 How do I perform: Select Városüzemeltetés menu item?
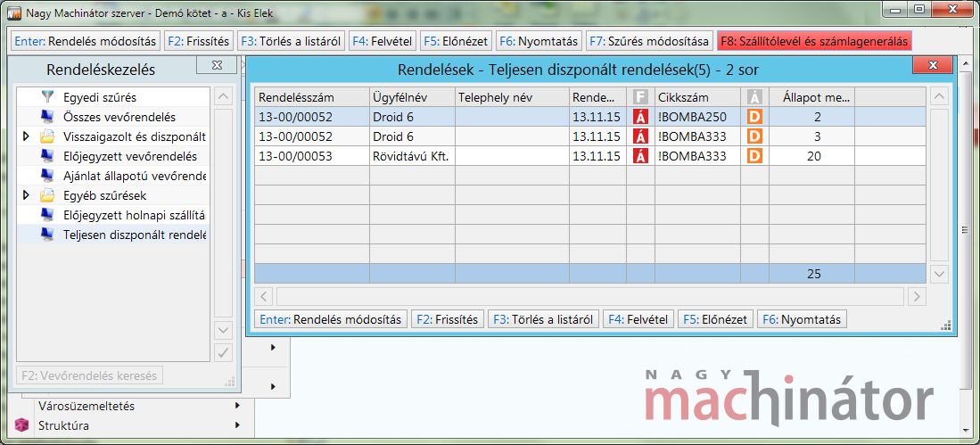pyautogui.click(x=86, y=406)
